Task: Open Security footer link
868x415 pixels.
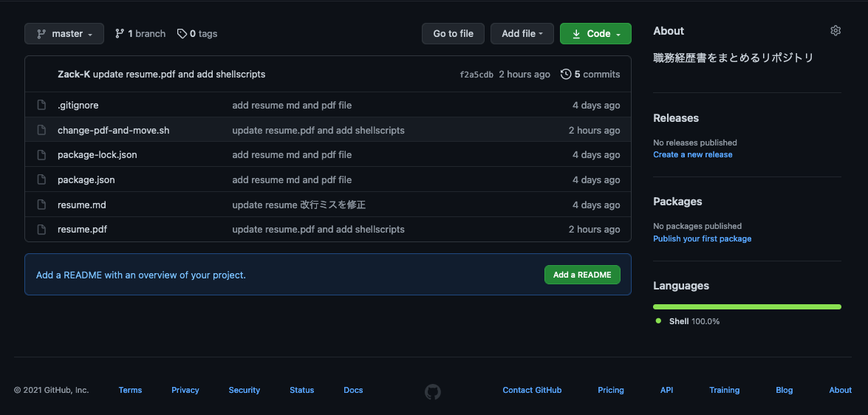Action: pos(244,390)
